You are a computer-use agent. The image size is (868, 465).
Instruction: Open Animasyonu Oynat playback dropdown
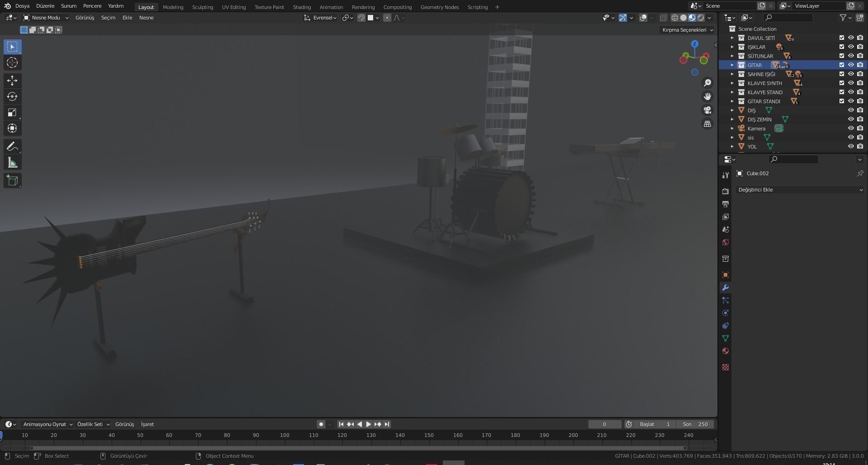click(x=47, y=424)
